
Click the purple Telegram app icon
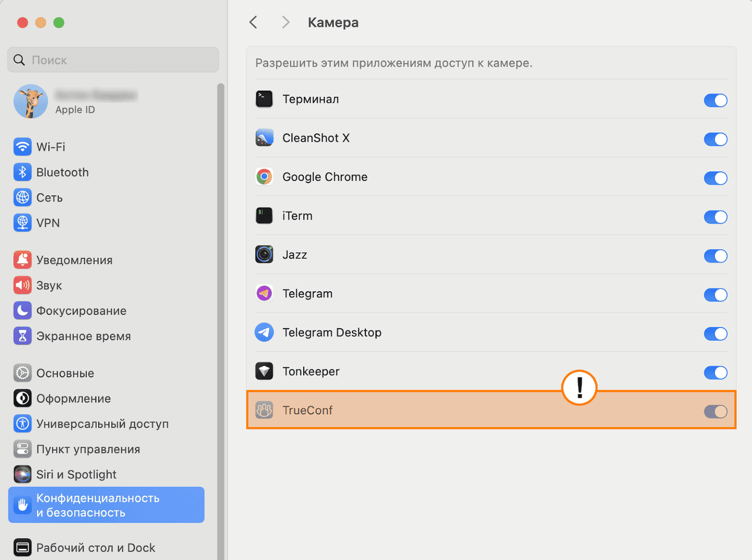pos(264,293)
